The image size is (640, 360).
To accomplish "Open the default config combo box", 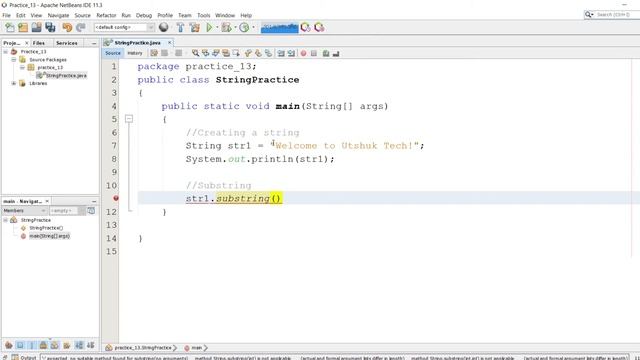I will (124, 27).
